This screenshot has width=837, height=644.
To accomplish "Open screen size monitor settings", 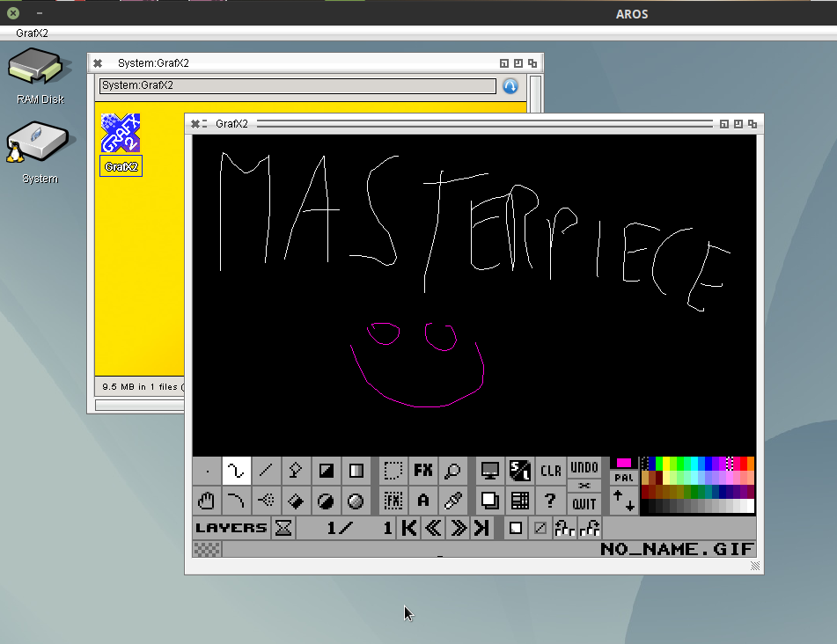I will click(x=490, y=471).
